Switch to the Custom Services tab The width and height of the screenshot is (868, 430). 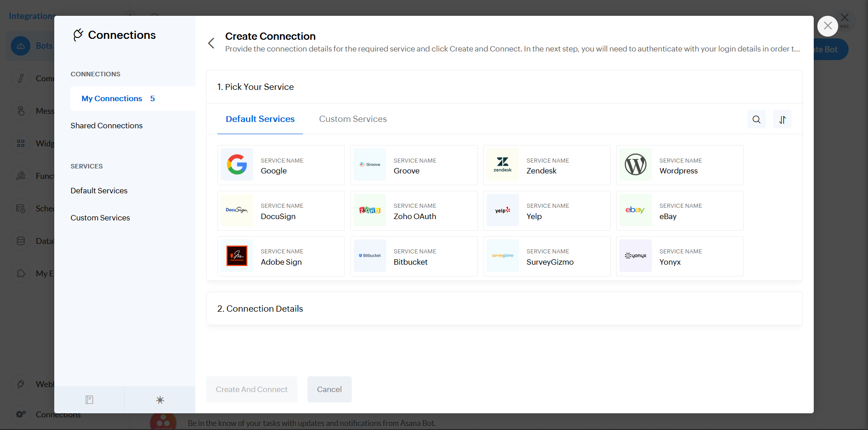353,119
